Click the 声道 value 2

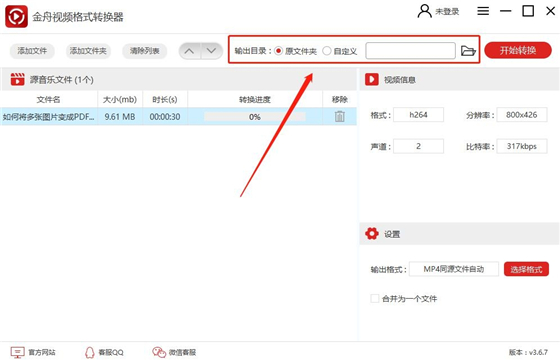[418, 146]
